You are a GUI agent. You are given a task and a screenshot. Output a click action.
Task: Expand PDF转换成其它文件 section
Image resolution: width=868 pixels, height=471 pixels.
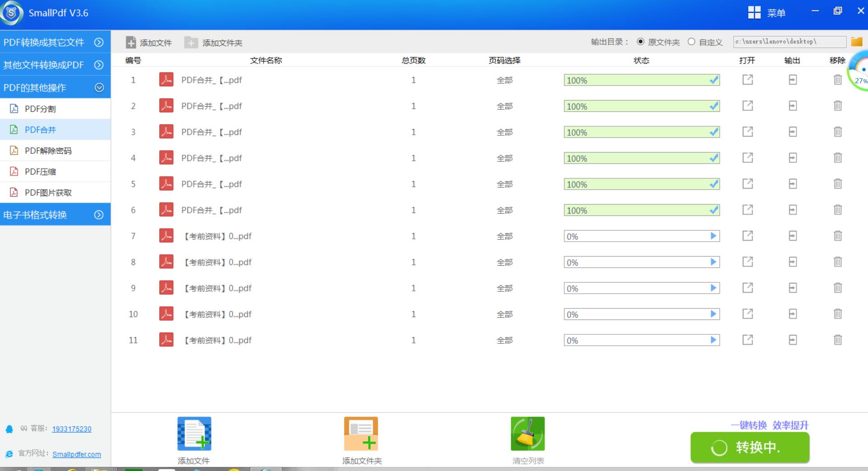click(x=55, y=42)
